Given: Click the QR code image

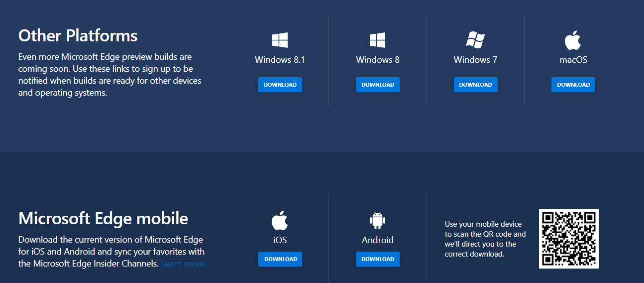Looking at the screenshot, I should pyautogui.click(x=569, y=239).
